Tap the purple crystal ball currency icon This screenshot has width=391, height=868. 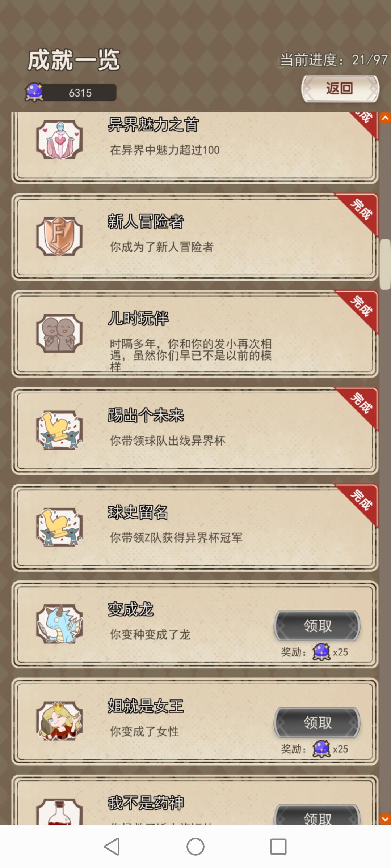34,93
